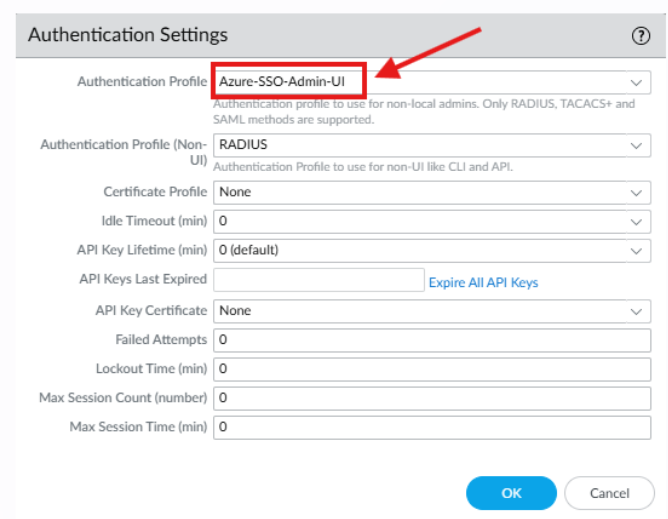Image resolution: width=668 pixels, height=519 pixels.
Task: Click the API Key Lifetime default value
Action: pyautogui.click(x=249, y=250)
